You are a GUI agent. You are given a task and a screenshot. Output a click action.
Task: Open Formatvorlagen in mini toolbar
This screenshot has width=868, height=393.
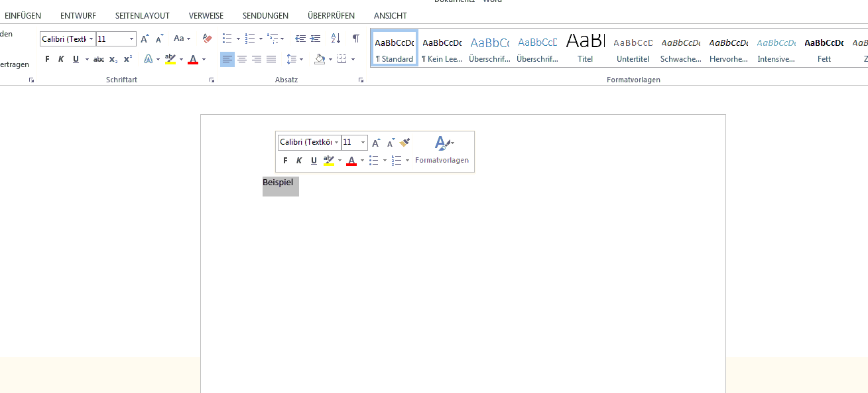[x=442, y=151]
